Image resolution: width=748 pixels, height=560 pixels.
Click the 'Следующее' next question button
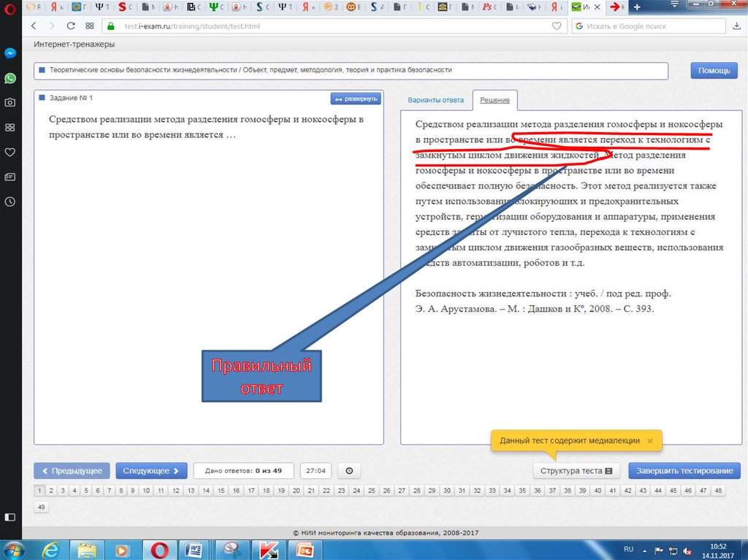click(x=151, y=471)
